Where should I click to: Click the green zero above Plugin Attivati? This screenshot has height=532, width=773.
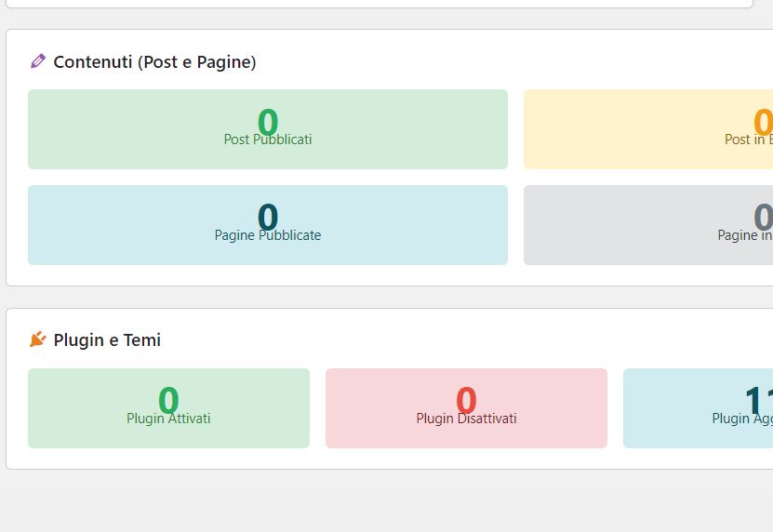(168, 400)
